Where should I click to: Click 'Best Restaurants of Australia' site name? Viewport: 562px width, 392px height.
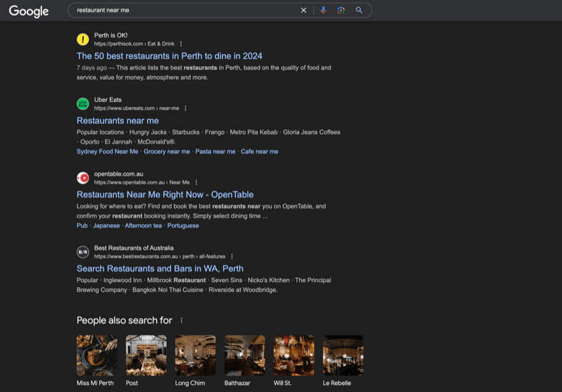coord(134,248)
